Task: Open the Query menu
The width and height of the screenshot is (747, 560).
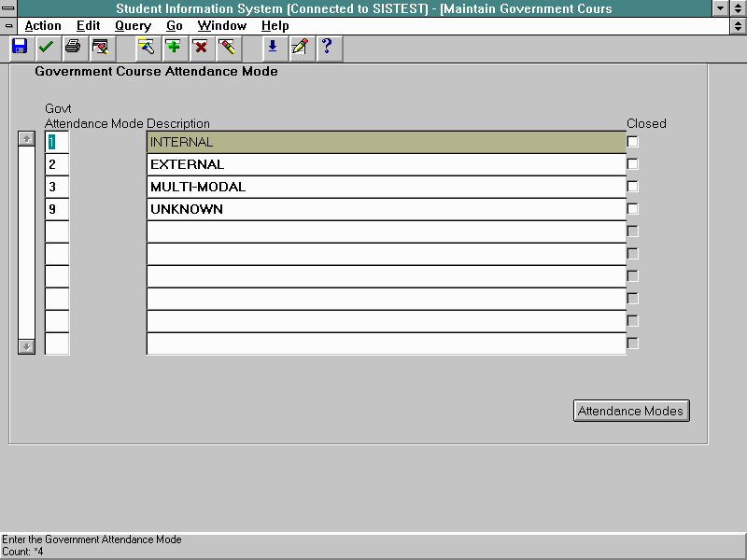Action: pyautogui.click(x=133, y=26)
